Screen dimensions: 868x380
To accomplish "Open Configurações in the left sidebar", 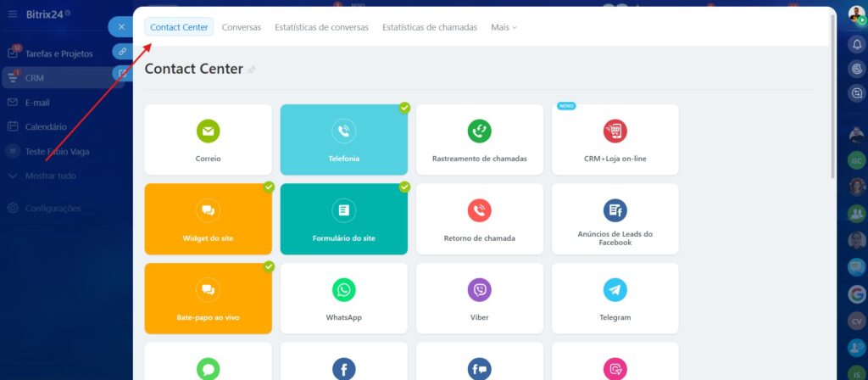I will (53, 208).
